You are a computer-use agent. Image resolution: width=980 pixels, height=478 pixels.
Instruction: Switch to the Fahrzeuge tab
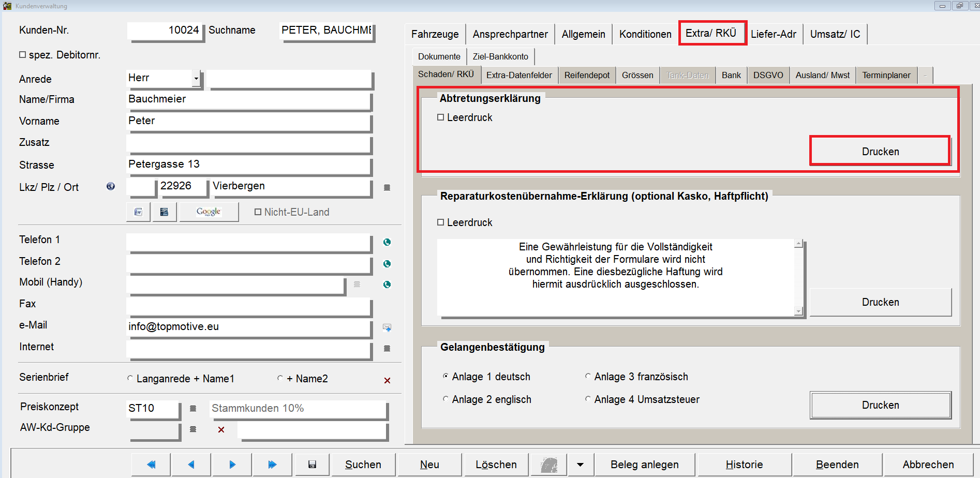pos(435,34)
